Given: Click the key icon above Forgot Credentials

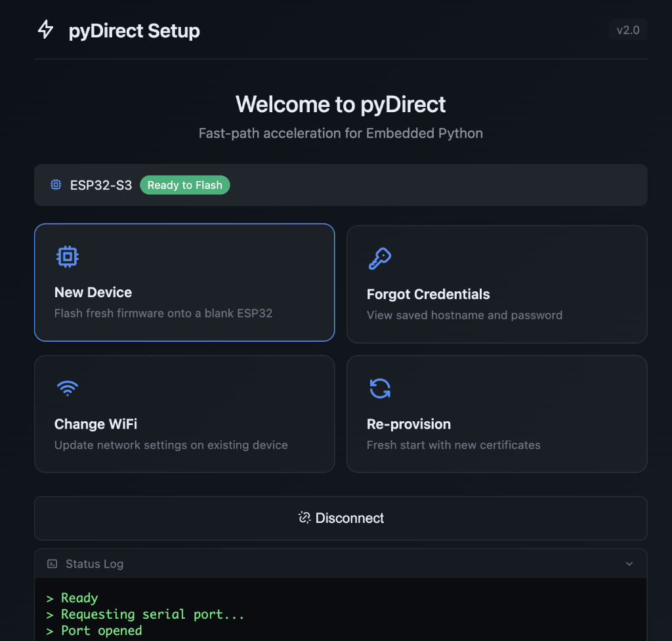Looking at the screenshot, I should [380, 258].
